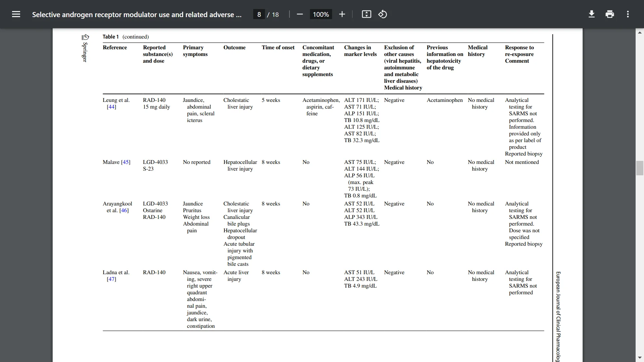Click the vertical scrollbar thumb

pyautogui.click(x=640, y=168)
